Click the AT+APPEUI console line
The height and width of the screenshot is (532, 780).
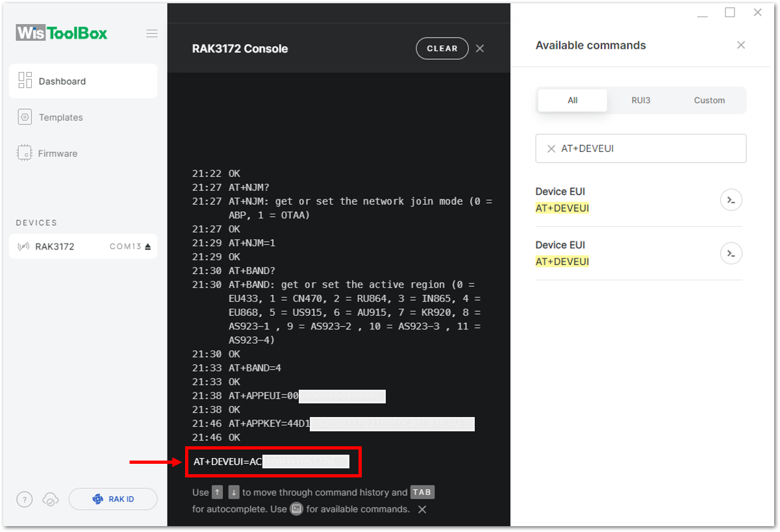(289, 396)
